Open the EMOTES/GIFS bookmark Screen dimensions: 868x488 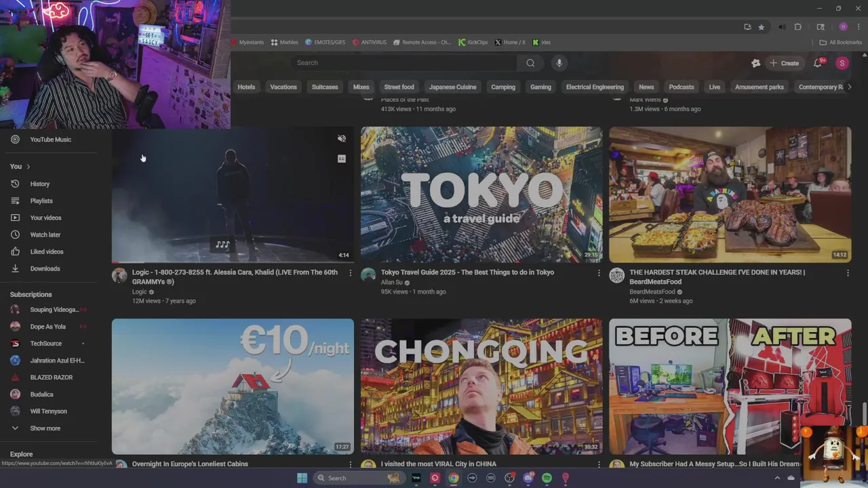(x=325, y=42)
